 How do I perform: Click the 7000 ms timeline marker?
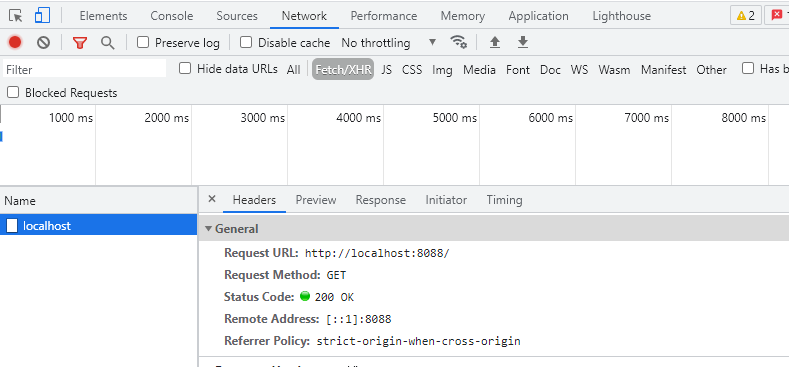647,118
